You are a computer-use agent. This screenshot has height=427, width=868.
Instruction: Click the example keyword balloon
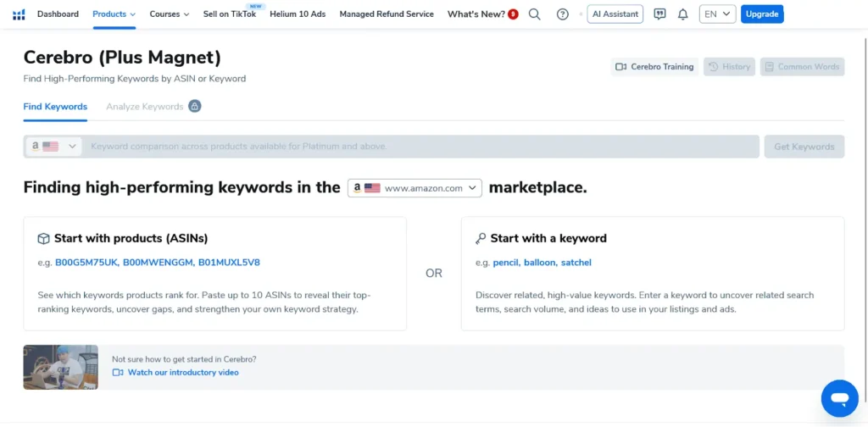pyautogui.click(x=540, y=263)
